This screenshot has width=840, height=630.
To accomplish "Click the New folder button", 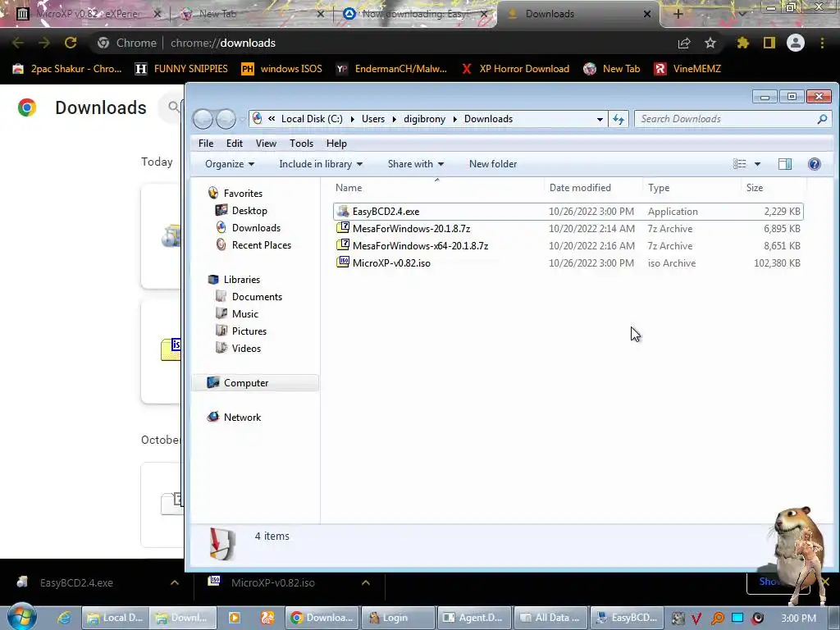I will pyautogui.click(x=493, y=164).
